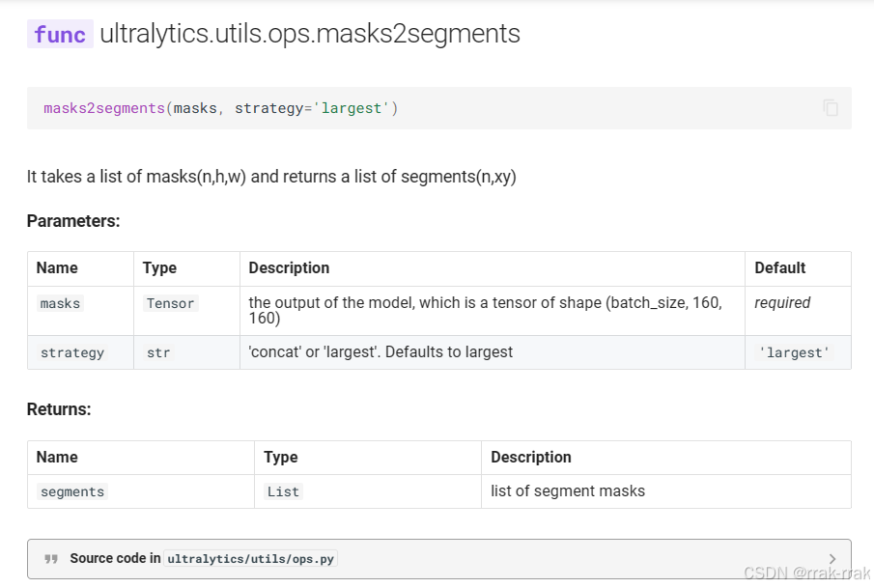Image resolution: width=874 pixels, height=588 pixels.
Task: Click the purple func badge
Action: 60,35
